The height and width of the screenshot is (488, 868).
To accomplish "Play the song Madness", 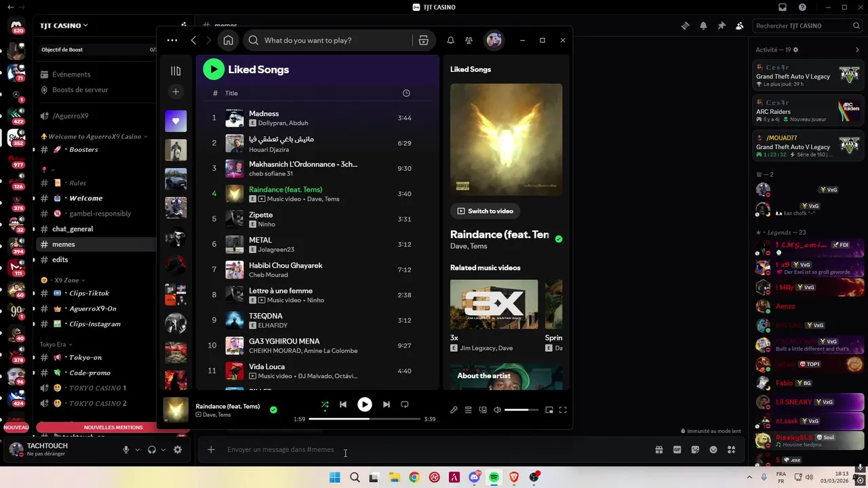I will click(x=319, y=118).
